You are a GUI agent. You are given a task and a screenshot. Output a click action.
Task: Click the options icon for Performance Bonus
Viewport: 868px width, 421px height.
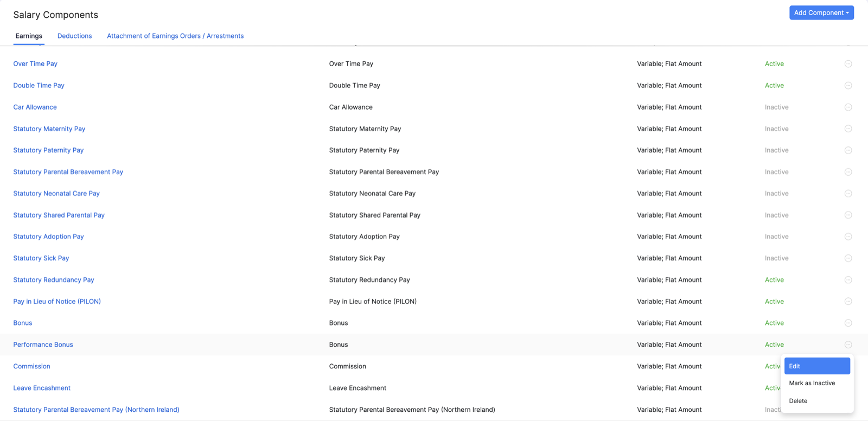tap(848, 345)
